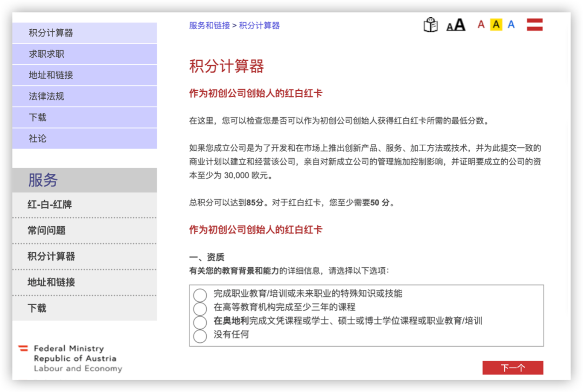This screenshot has height=392, width=583.
Task: Select 没有任何 radio option
Action: (200, 336)
